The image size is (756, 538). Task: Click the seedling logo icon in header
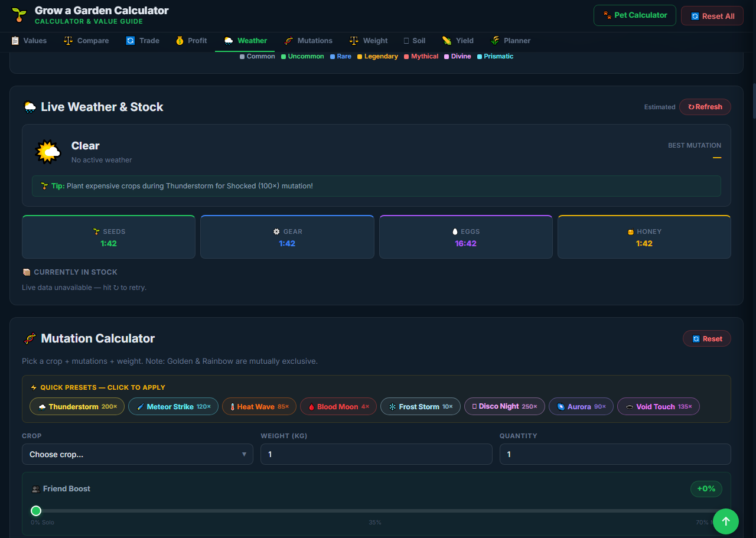pos(19,15)
